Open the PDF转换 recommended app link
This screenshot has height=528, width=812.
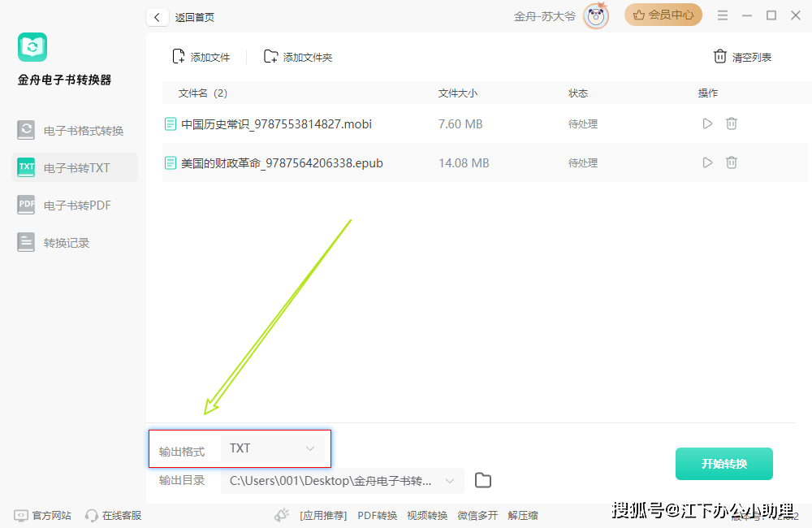[x=377, y=516]
